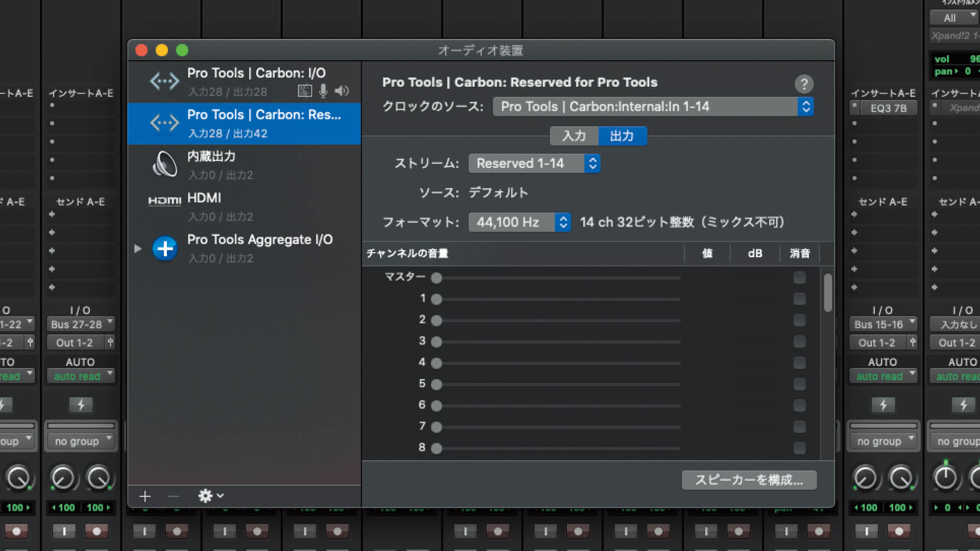Select the 内蔵出力 device row
Viewport: 980px width, 551px height.
[x=244, y=165]
